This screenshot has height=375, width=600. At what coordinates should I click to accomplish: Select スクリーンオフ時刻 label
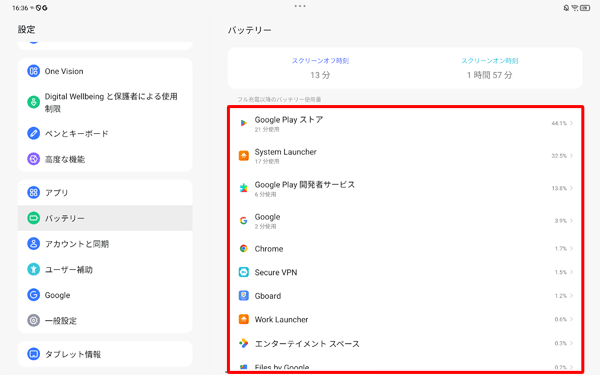[x=320, y=60]
